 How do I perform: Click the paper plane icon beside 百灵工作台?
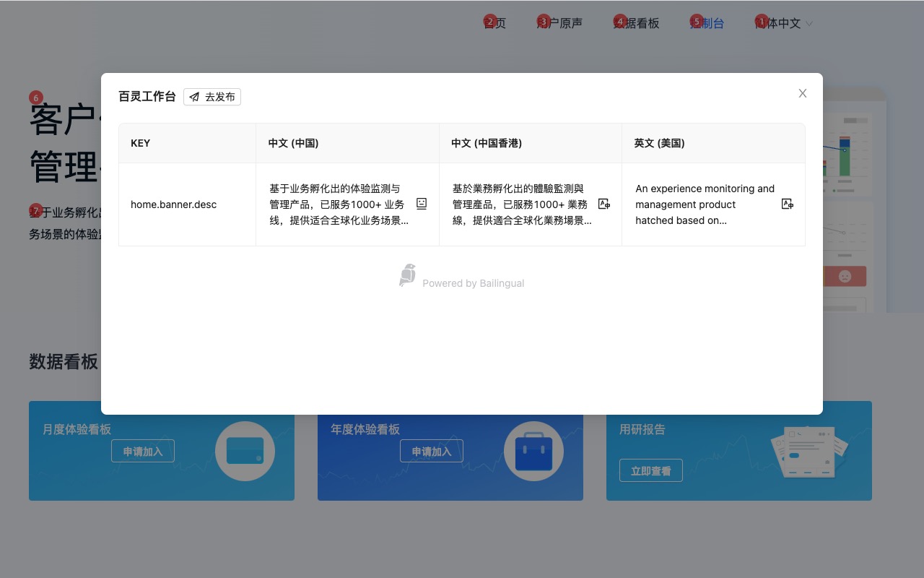(x=193, y=96)
